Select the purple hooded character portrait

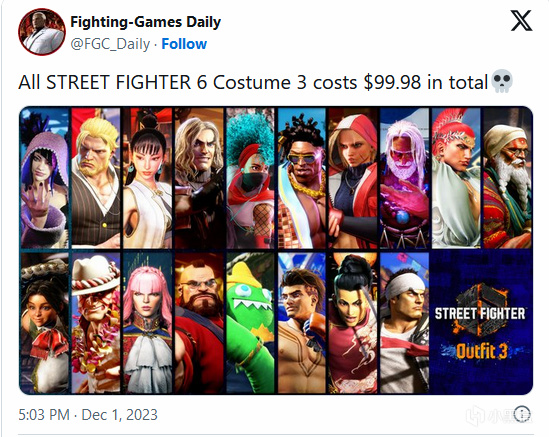[44, 178]
